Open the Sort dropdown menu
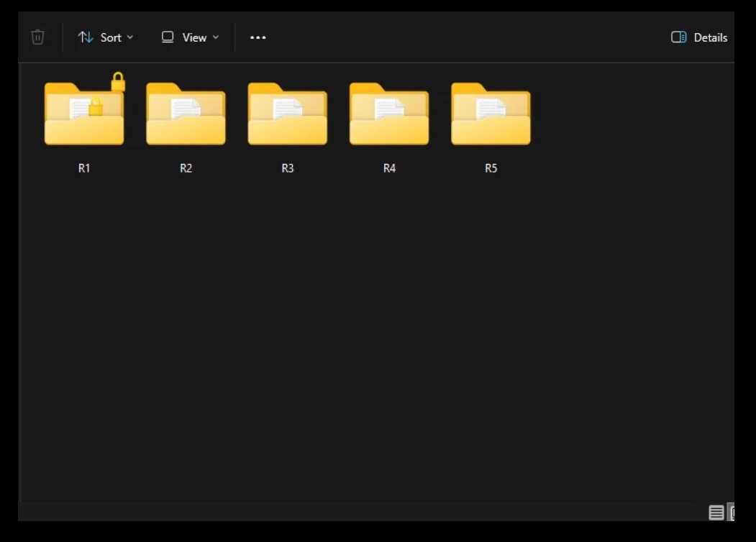This screenshot has height=542, width=756. point(106,37)
